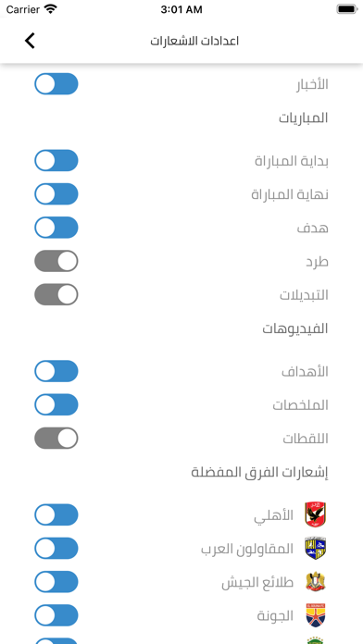Tap the المقاولون العرب team crest
This screenshot has height=644, width=363.
pyautogui.click(x=316, y=548)
